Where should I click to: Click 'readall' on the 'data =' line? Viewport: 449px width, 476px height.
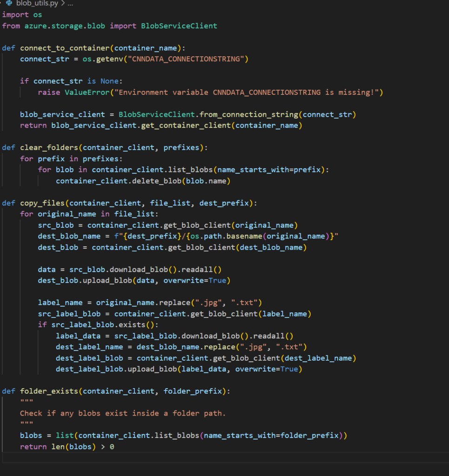(x=197, y=270)
